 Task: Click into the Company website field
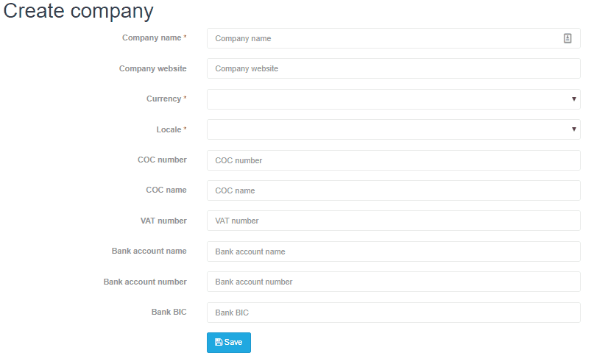[393, 68]
